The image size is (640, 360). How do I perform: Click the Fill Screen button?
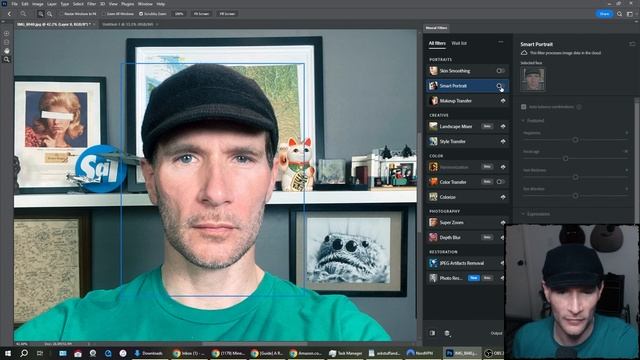click(227, 14)
